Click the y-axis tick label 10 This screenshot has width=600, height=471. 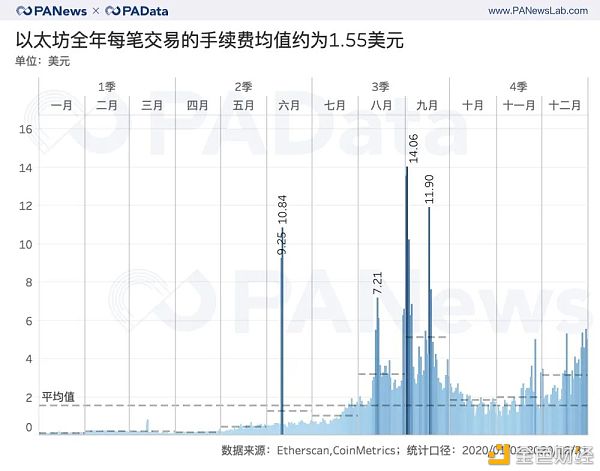point(26,244)
